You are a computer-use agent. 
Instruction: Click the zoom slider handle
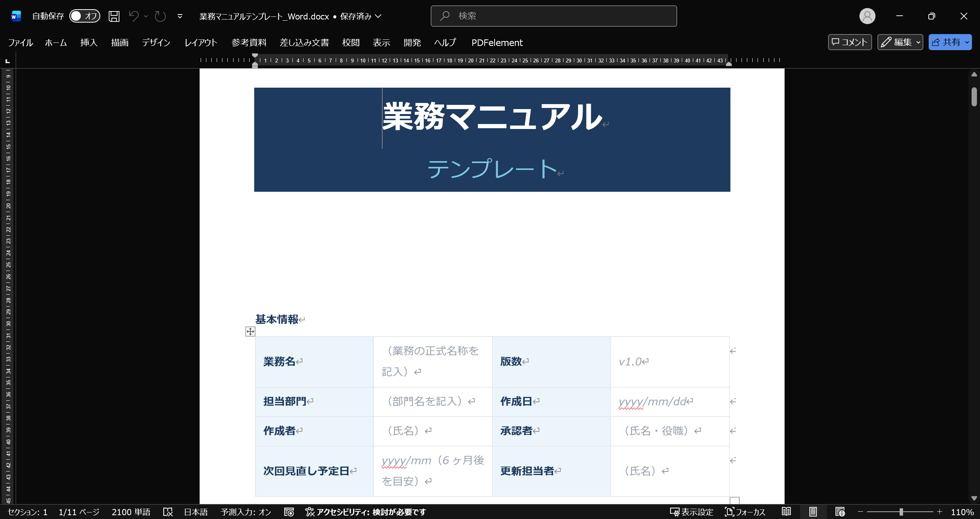click(901, 512)
